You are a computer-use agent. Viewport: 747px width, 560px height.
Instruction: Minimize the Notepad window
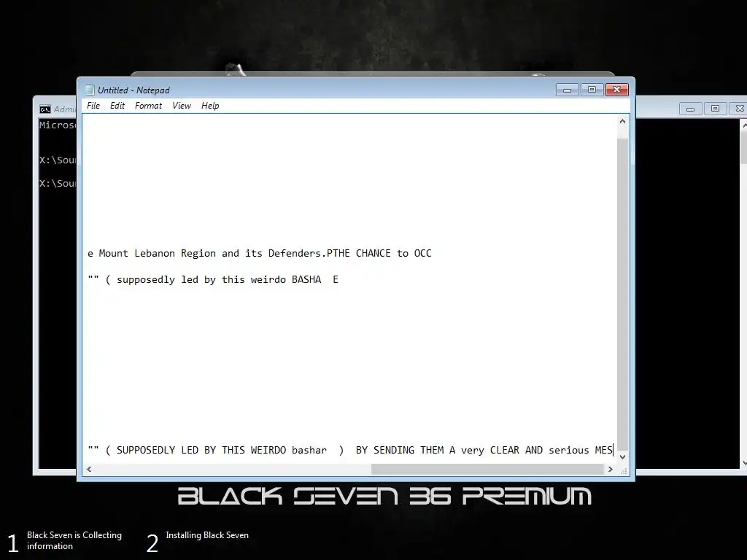(x=567, y=90)
